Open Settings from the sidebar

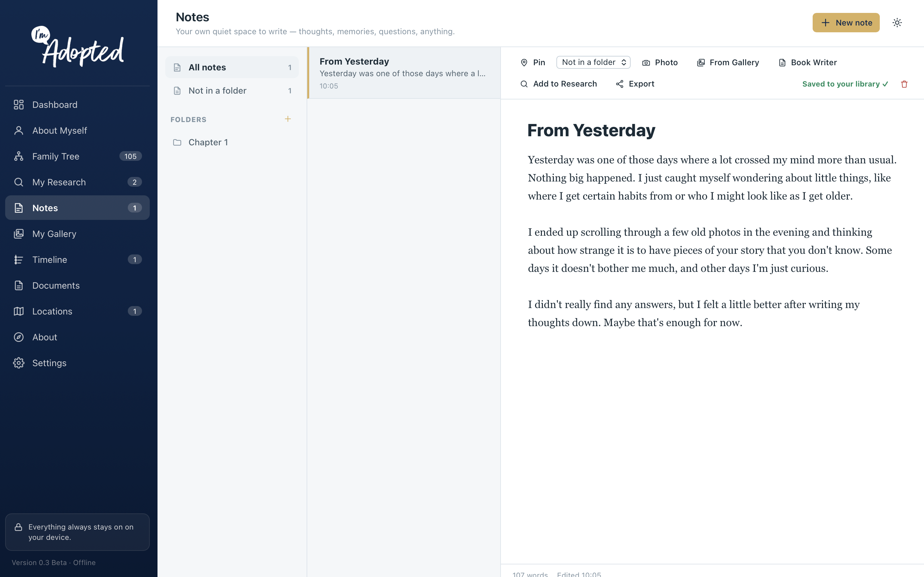click(77, 363)
